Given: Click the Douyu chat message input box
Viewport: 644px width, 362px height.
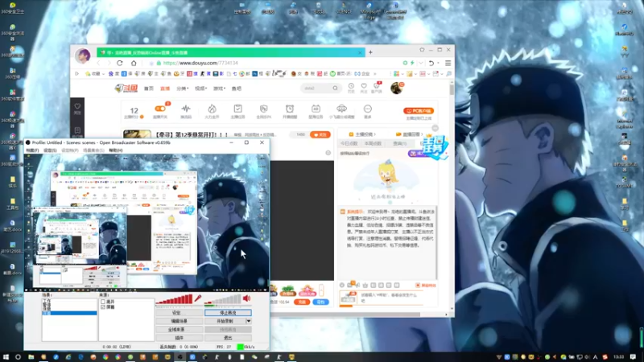Looking at the screenshot, I should tap(390, 298).
